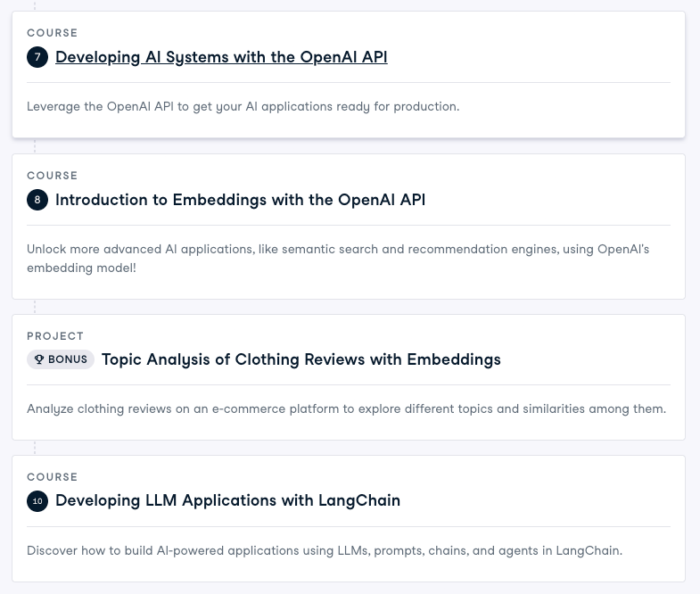Click the number 8 step badge

click(x=37, y=200)
